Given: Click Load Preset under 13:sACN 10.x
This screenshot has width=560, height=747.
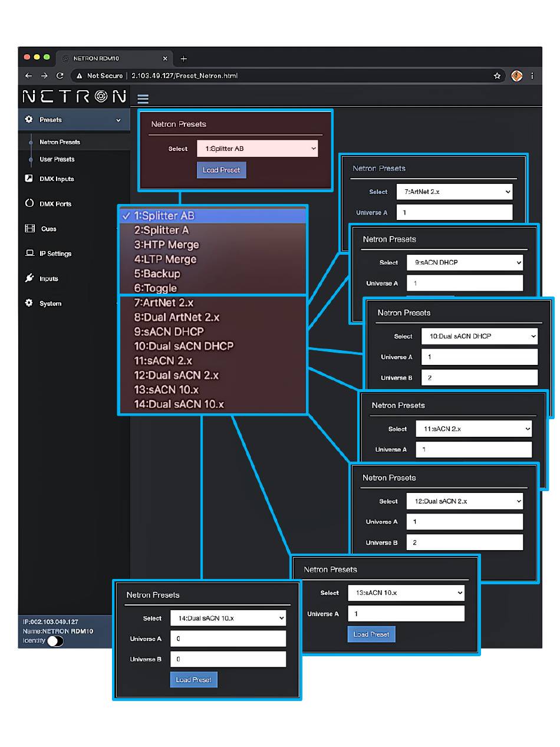Looking at the screenshot, I should [x=371, y=634].
